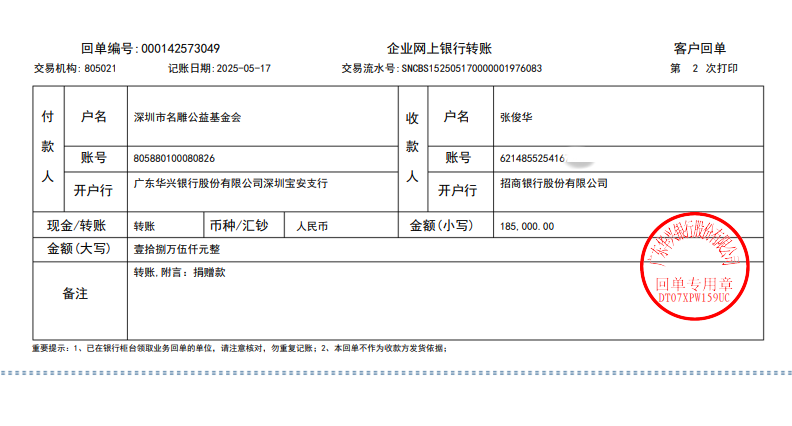Click the payer 开户行 label

tap(93, 191)
